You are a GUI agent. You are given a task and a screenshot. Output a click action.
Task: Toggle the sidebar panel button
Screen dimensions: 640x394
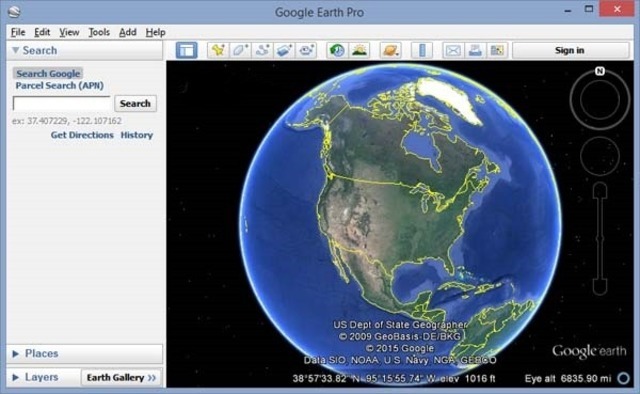[x=187, y=50]
